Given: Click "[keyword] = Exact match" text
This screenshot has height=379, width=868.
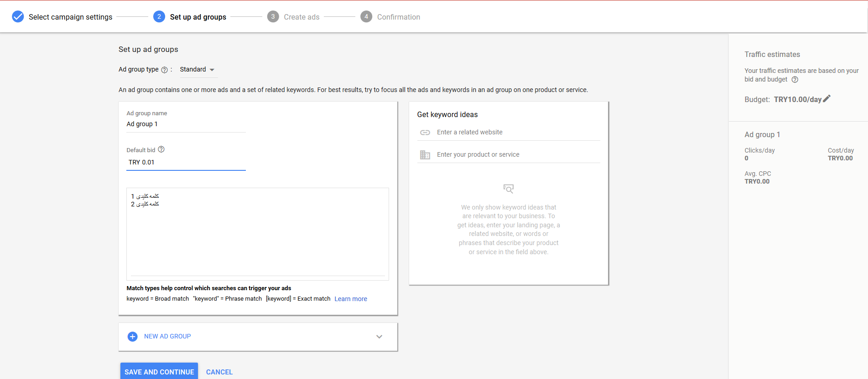Looking at the screenshot, I should [x=298, y=299].
